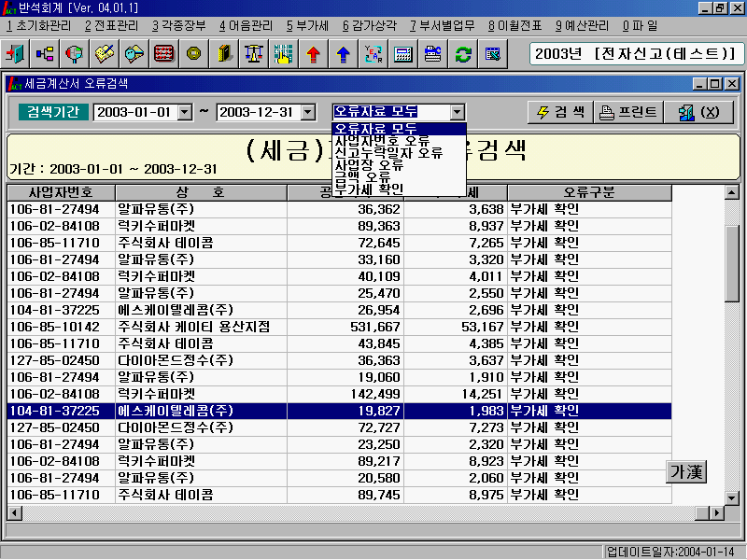Screen dimensions: 747x560
Task: Collapse the 오류자료 모두 error type dropdown arrow
Action: coord(457,113)
